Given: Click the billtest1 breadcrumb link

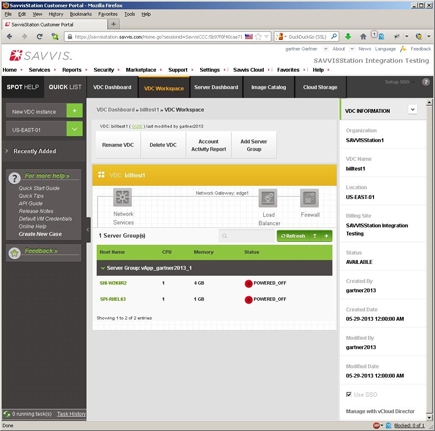Looking at the screenshot, I should click(149, 110).
